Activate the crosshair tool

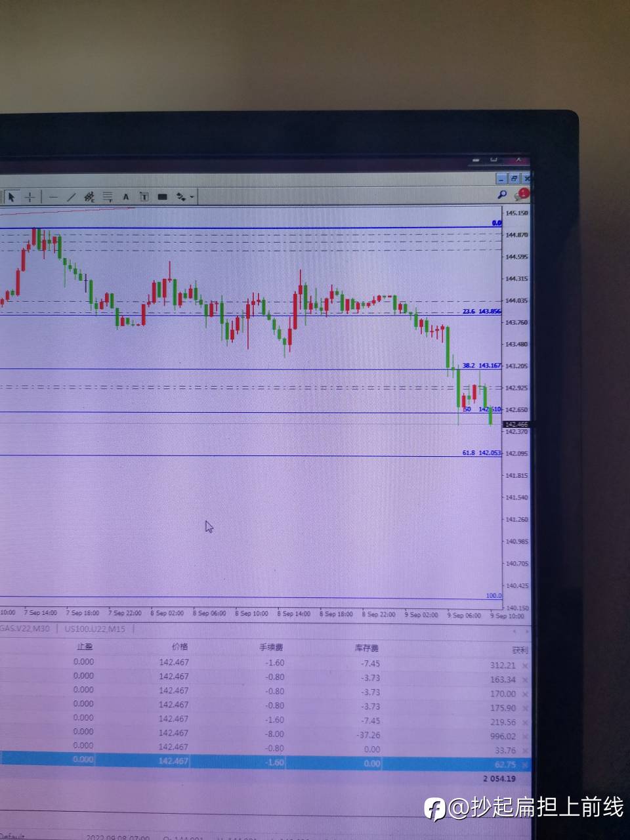(x=30, y=197)
